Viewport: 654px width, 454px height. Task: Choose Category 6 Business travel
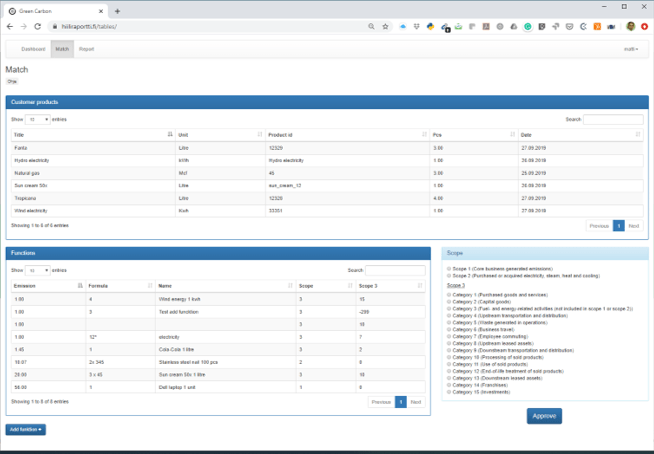tap(449, 330)
